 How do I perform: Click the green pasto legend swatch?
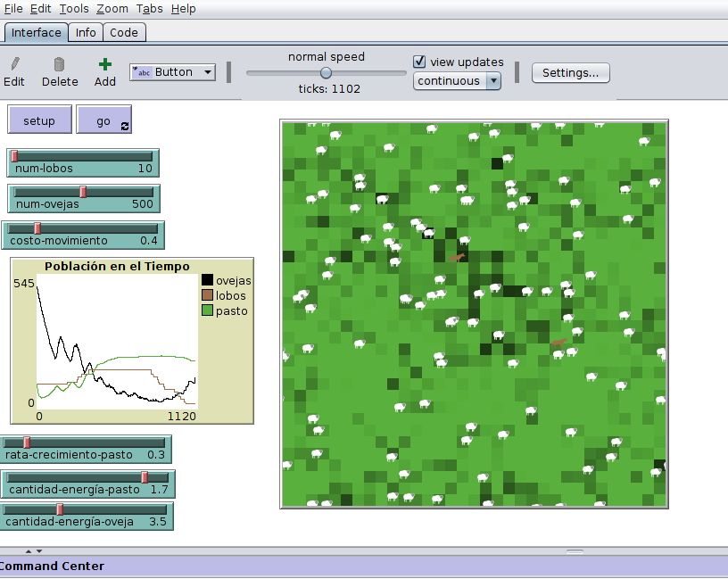click(208, 310)
